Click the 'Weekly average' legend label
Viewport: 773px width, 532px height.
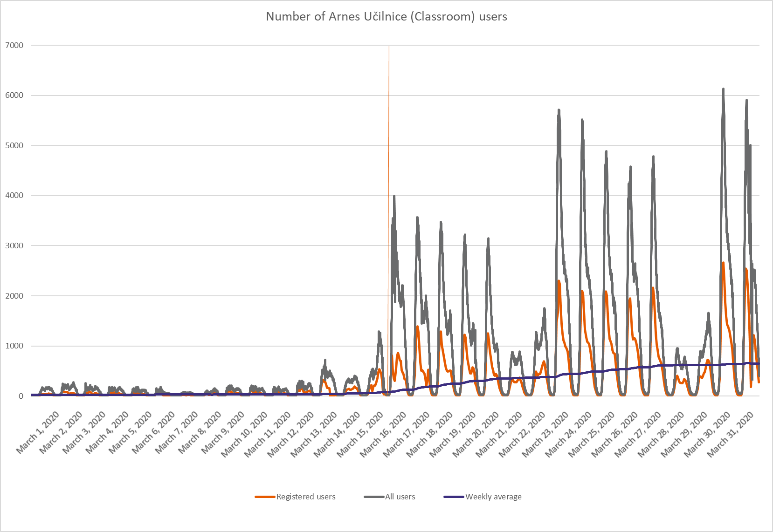493,497
